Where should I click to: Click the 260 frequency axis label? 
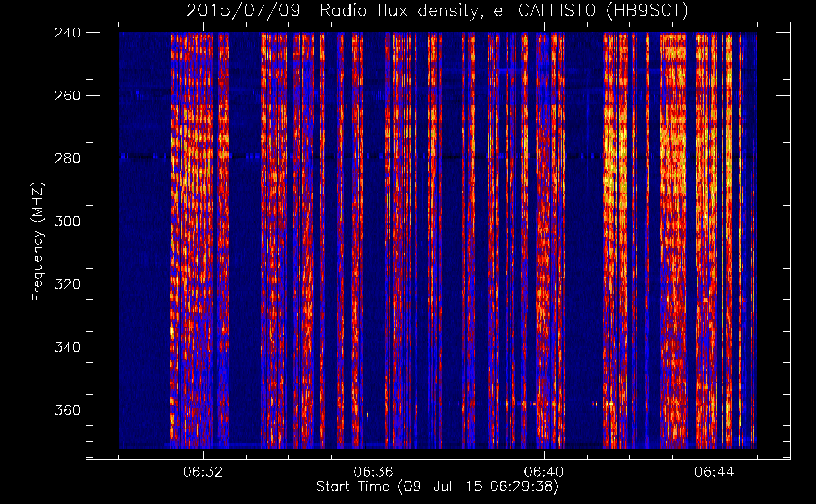tap(68, 96)
